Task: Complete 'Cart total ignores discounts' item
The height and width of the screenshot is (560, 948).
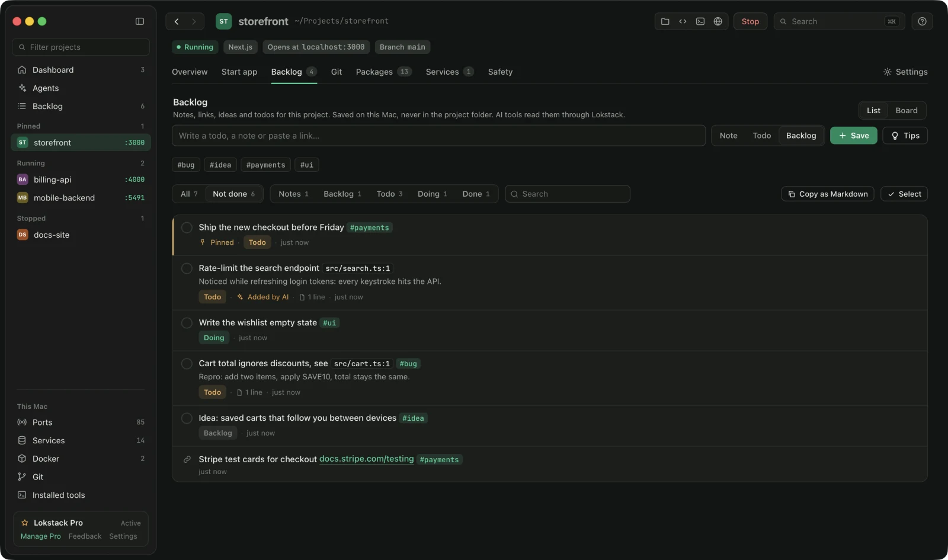Action: click(187, 364)
